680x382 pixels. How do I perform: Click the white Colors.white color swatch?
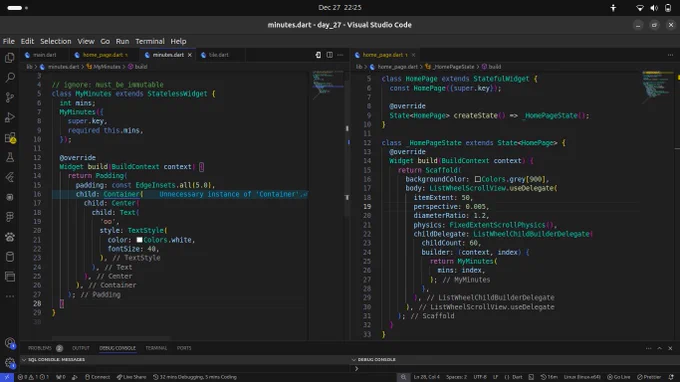tap(139, 240)
